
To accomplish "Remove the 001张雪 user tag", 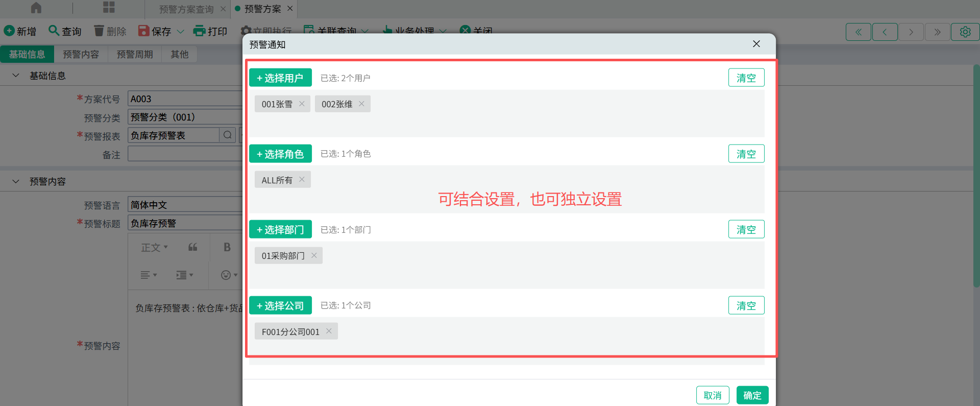I will [x=302, y=104].
